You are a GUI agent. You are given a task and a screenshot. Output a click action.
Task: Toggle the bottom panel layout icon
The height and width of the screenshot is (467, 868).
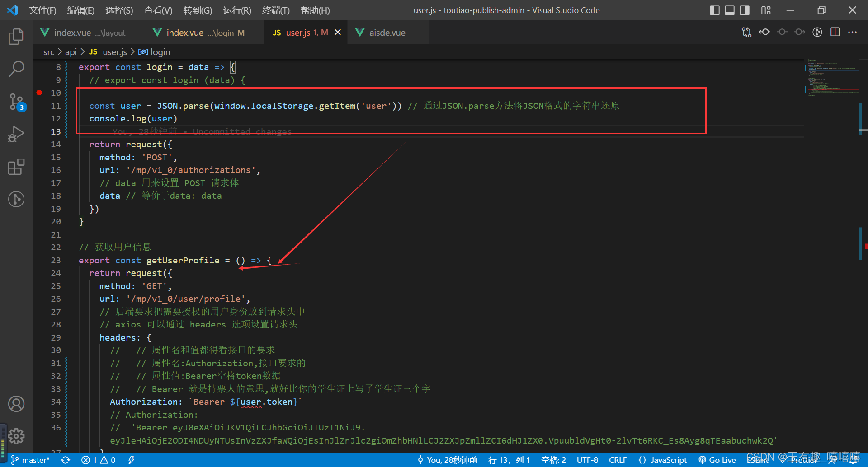coord(730,10)
